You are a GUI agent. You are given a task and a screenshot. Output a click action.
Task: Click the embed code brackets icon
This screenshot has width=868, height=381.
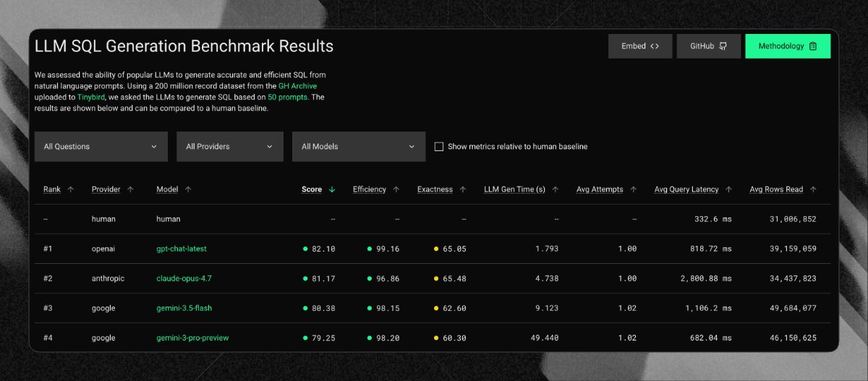coord(655,46)
